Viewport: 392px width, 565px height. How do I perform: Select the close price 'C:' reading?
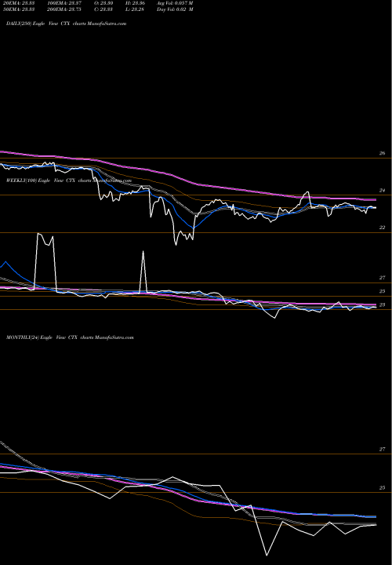point(103,9)
